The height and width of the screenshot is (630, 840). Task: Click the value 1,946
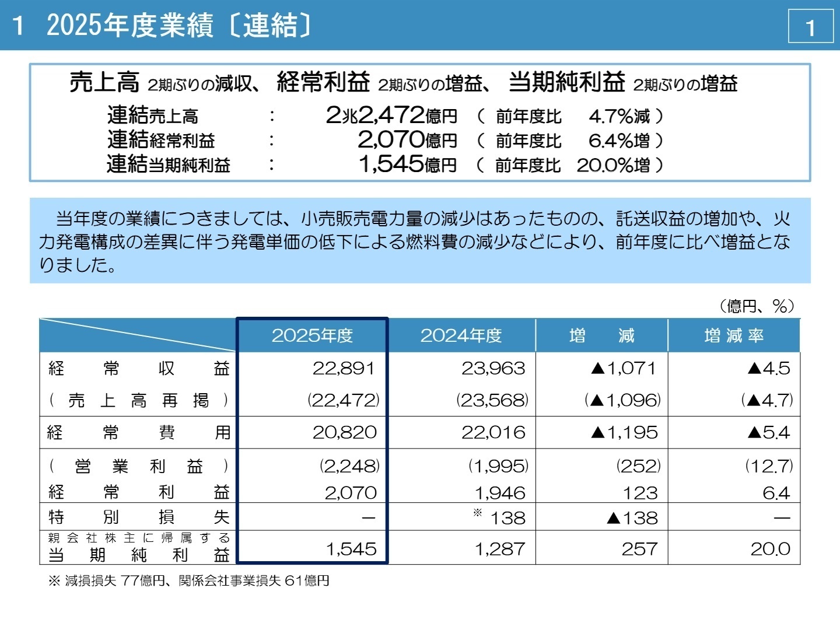(x=500, y=493)
